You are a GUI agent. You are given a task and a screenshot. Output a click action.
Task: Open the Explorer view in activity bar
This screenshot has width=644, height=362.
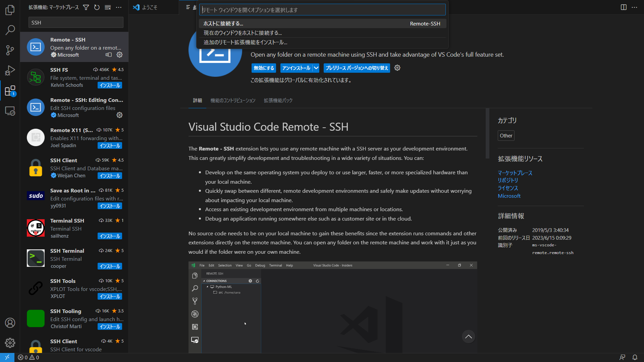(x=10, y=10)
